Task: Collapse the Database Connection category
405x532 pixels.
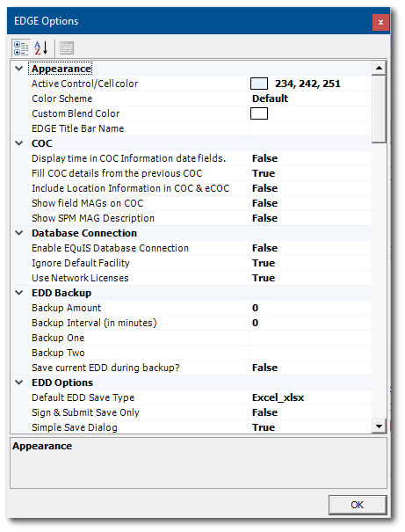Action: 19,233
